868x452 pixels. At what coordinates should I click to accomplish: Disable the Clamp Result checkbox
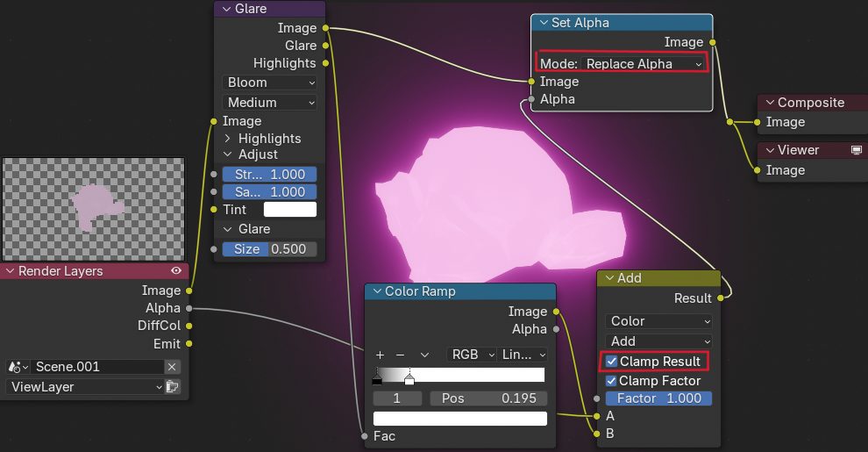tap(612, 362)
